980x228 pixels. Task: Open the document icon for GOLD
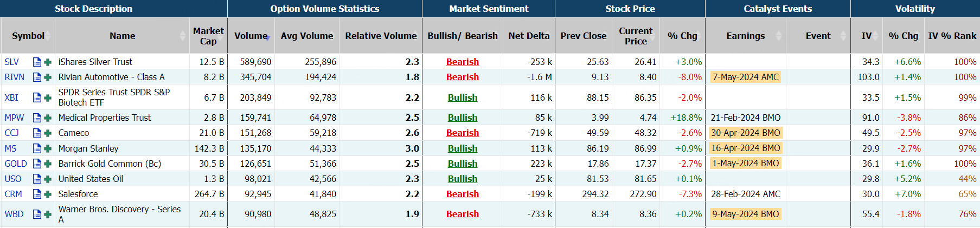coord(37,164)
